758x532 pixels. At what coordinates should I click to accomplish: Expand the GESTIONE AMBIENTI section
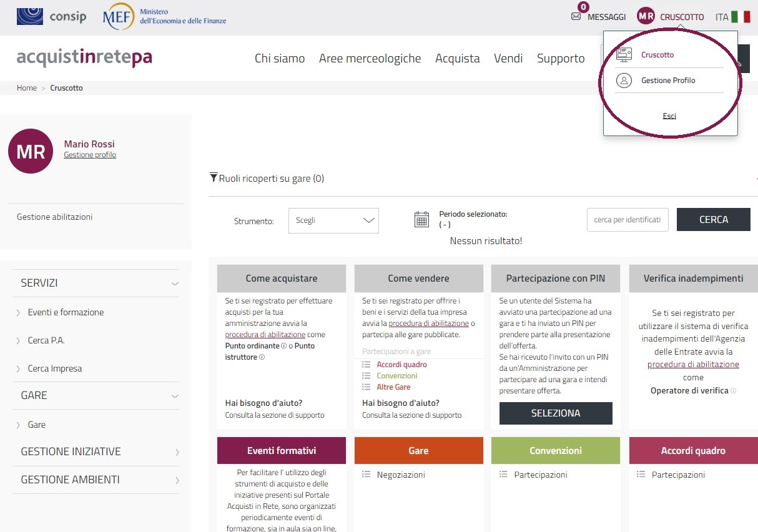tap(177, 480)
